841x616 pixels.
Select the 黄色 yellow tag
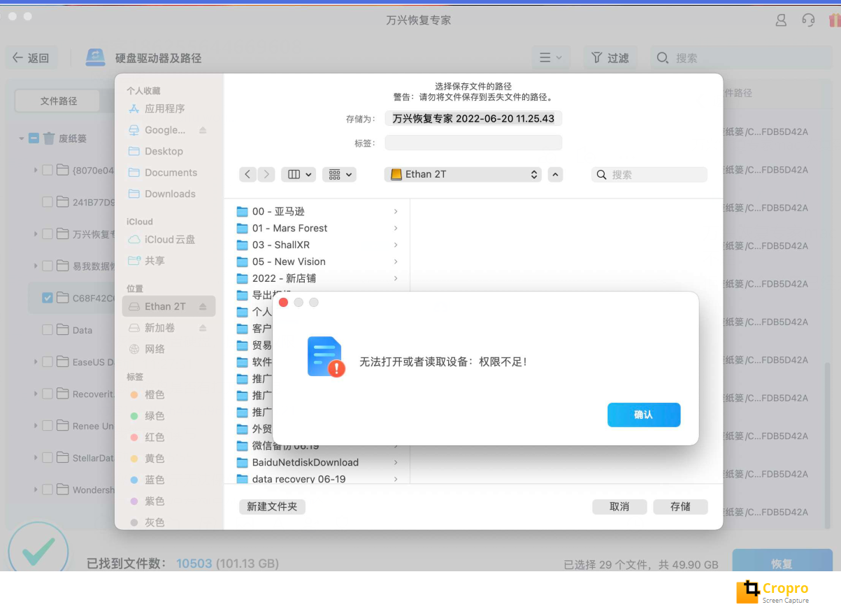(154, 459)
